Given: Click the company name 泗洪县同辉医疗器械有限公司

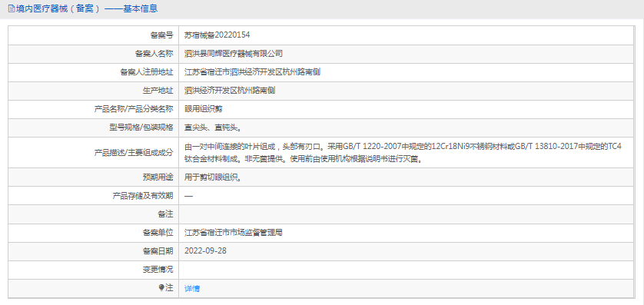Looking at the screenshot, I should click(234, 54).
